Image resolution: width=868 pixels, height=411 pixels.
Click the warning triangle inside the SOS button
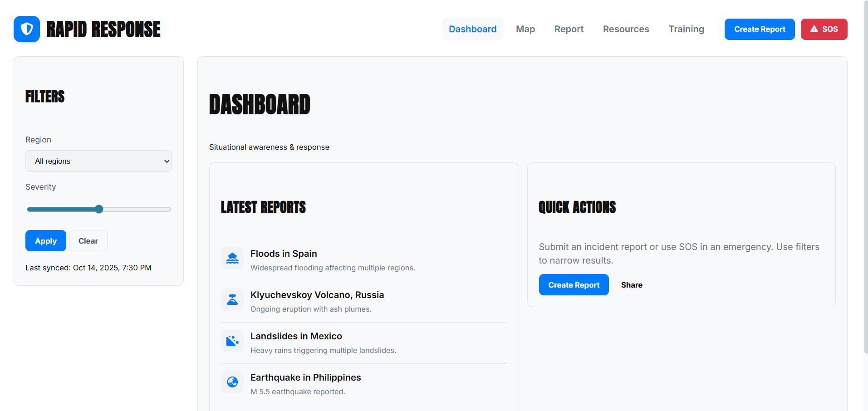814,29
